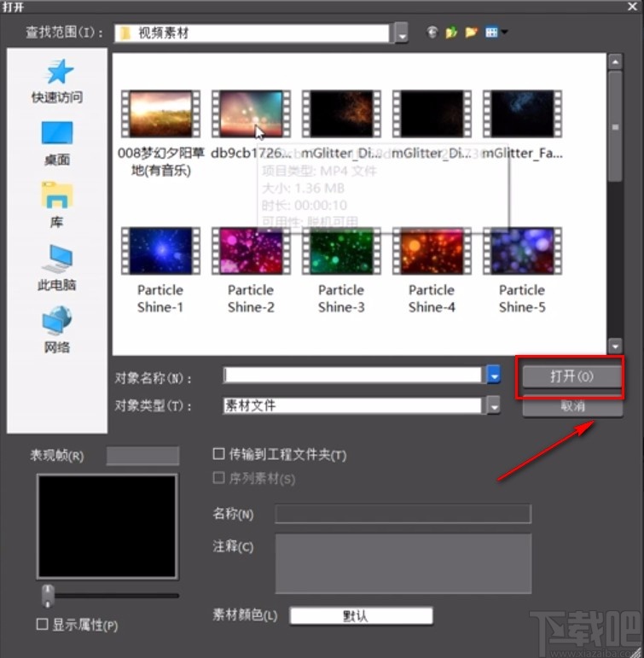Expand the 对象类型 file type dropdown

(x=494, y=405)
